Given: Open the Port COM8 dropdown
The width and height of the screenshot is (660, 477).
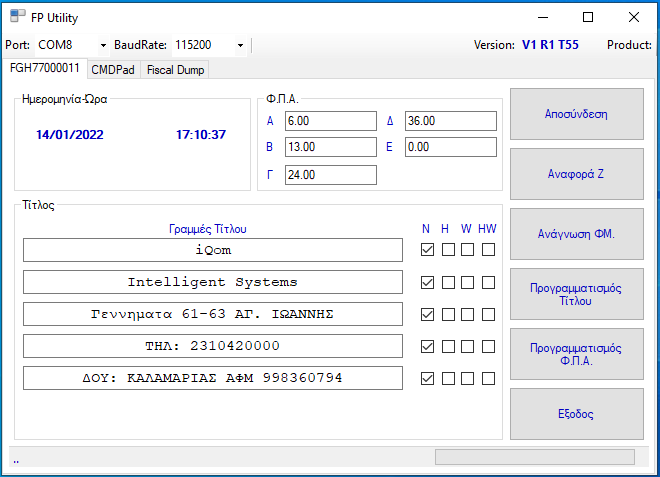Looking at the screenshot, I should tap(103, 45).
